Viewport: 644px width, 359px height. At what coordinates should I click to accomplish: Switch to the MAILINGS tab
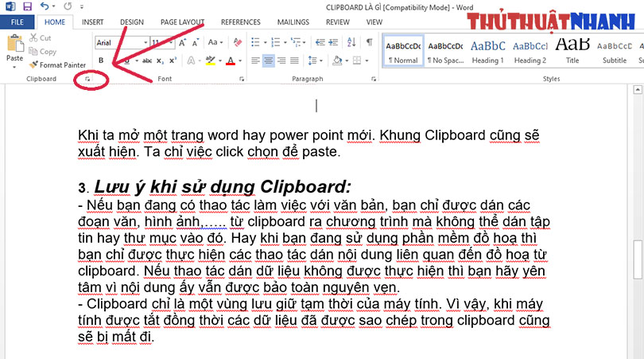click(x=293, y=21)
